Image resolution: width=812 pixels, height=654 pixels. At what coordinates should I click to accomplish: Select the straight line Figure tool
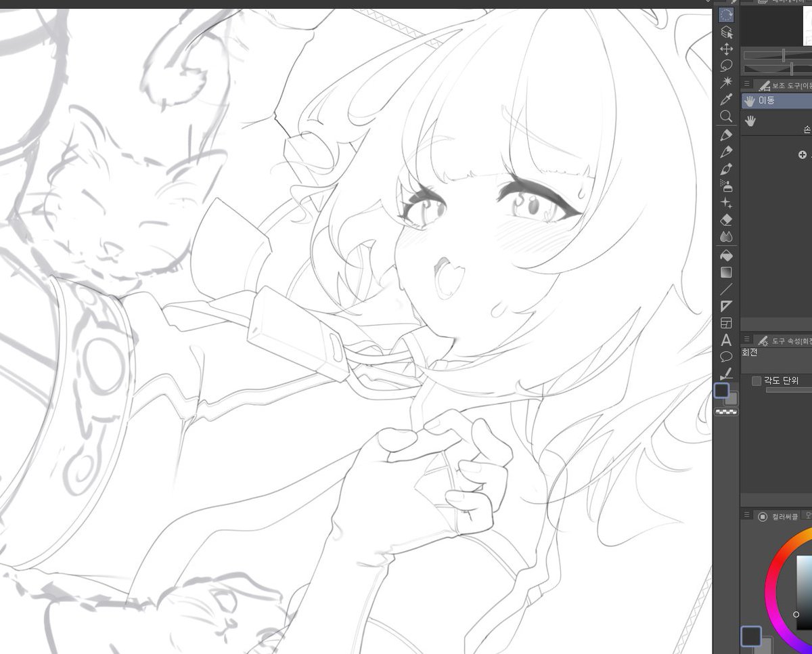tap(726, 289)
